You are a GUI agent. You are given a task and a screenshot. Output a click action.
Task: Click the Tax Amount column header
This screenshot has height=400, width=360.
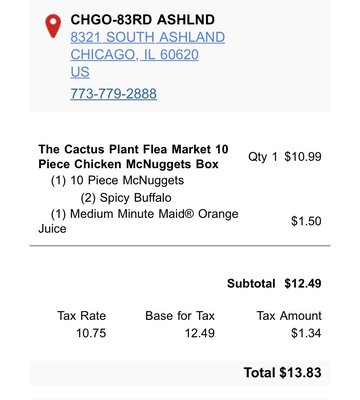[x=289, y=316]
